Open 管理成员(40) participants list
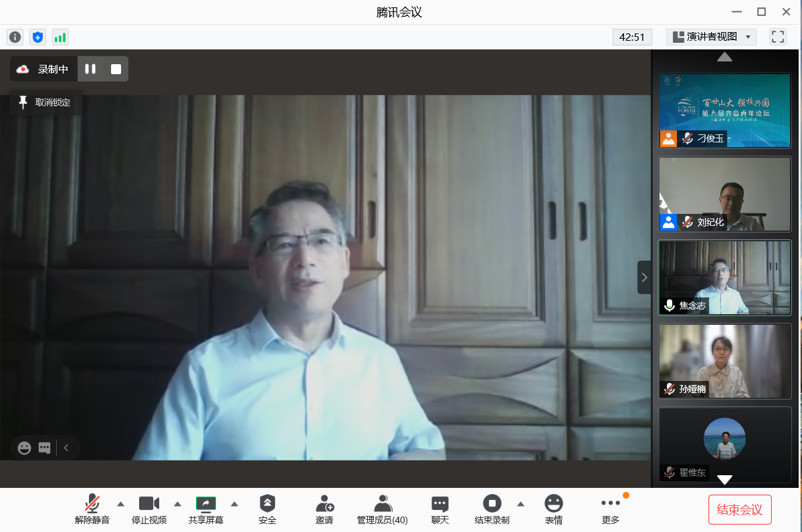The width and height of the screenshot is (802, 532). click(x=382, y=510)
